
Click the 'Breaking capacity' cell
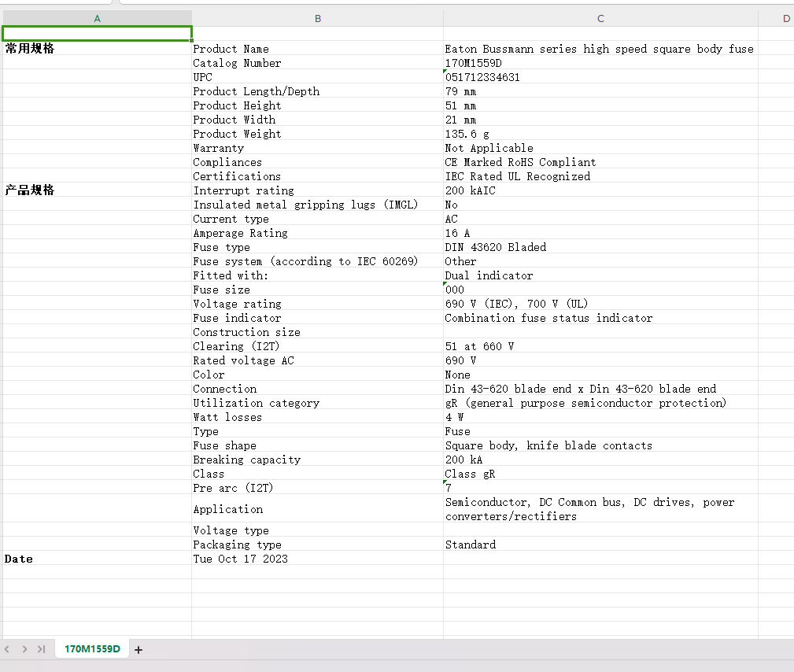(317, 460)
